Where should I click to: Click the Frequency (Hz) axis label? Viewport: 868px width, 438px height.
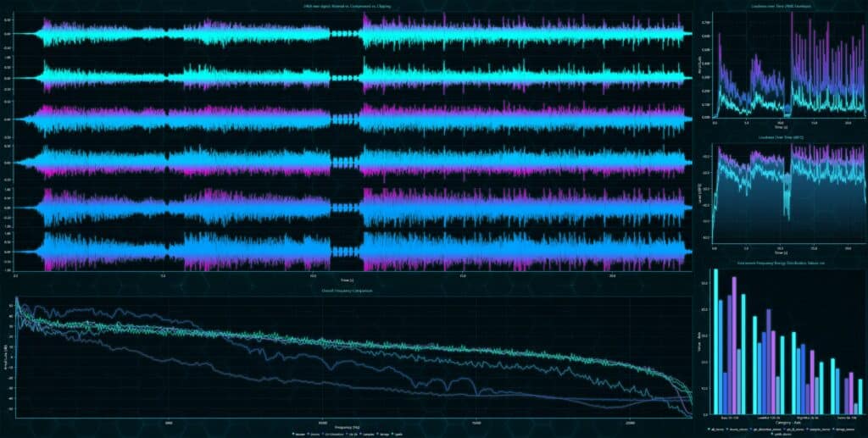point(347,428)
